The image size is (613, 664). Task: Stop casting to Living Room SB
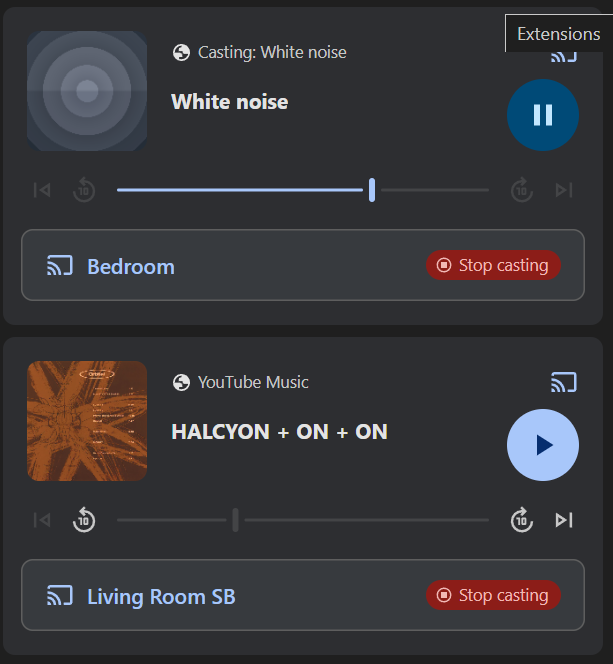point(494,596)
